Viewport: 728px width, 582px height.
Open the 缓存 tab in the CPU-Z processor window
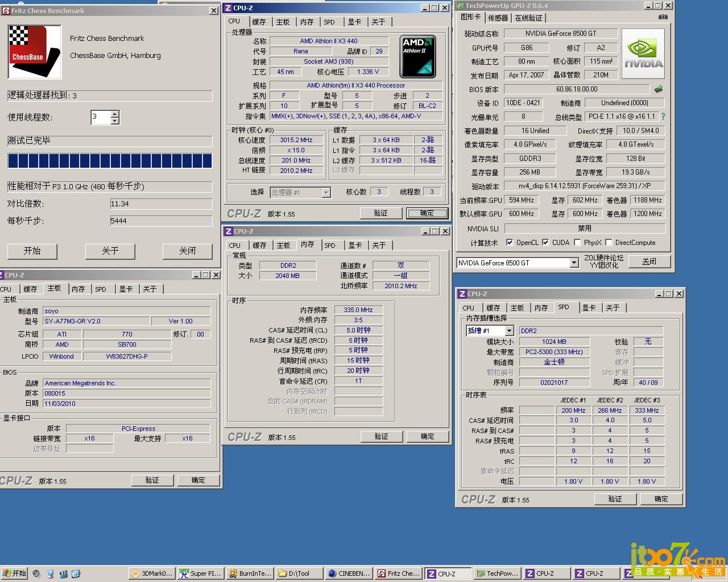[x=259, y=22]
